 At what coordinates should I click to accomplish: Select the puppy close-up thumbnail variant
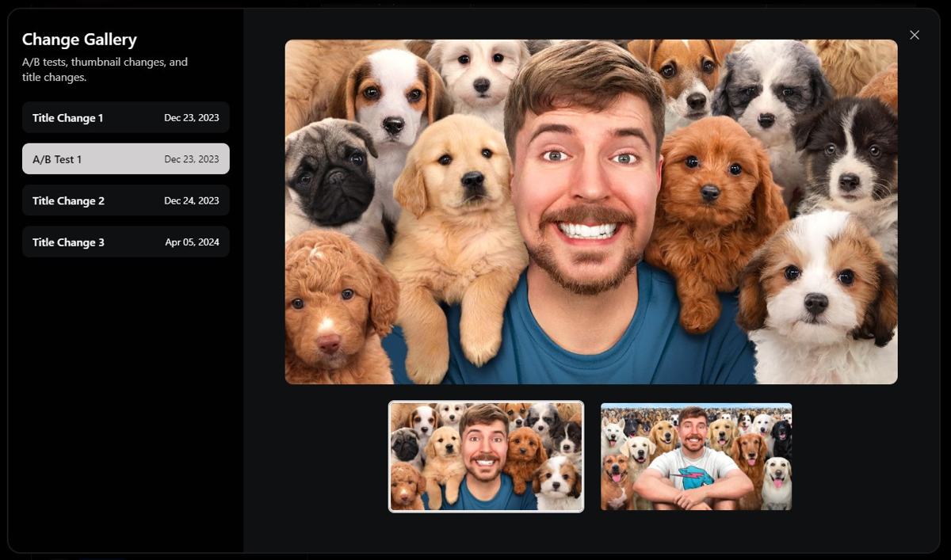click(x=486, y=456)
